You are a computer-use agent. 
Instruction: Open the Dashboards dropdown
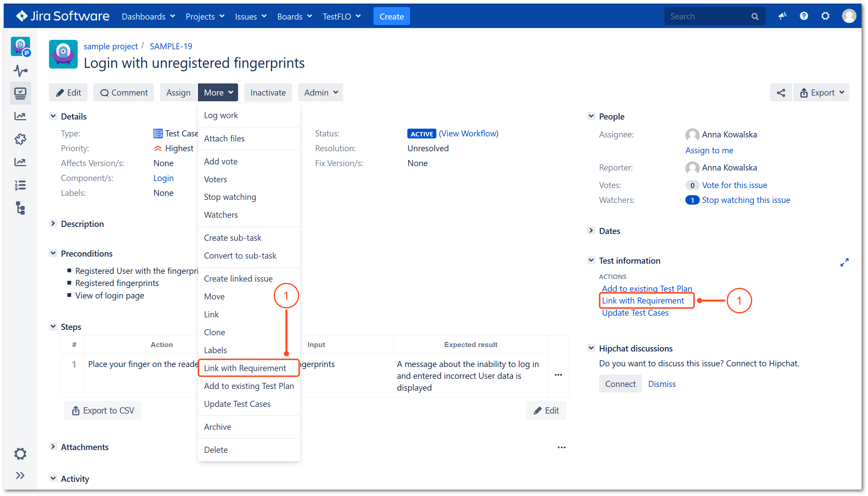coord(149,16)
